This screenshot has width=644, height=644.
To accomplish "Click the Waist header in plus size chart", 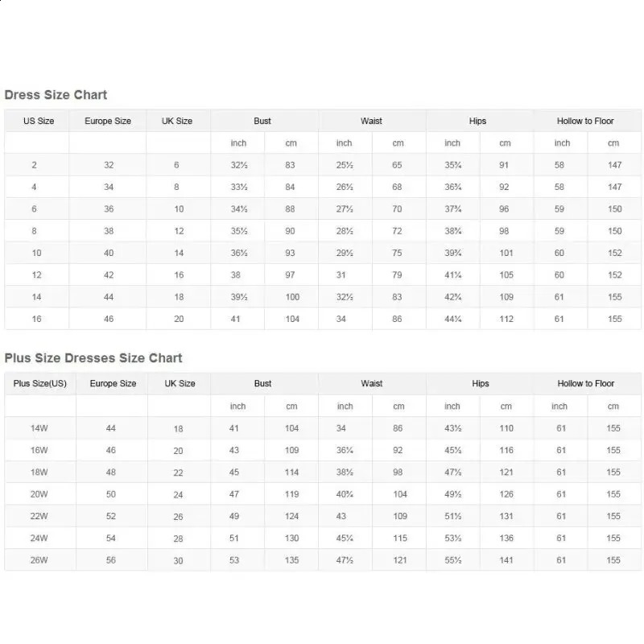I will (x=372, y=383).
